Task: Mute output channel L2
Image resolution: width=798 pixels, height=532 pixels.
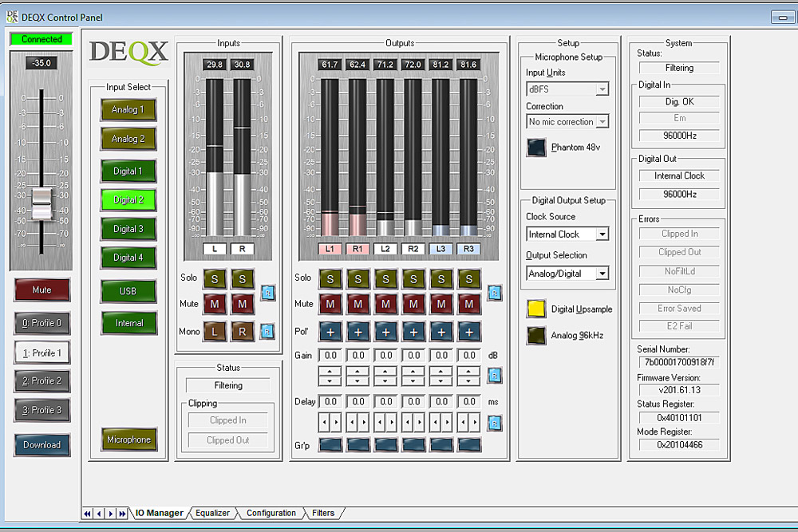Action: pyautogui.click(x=385, y=304)
